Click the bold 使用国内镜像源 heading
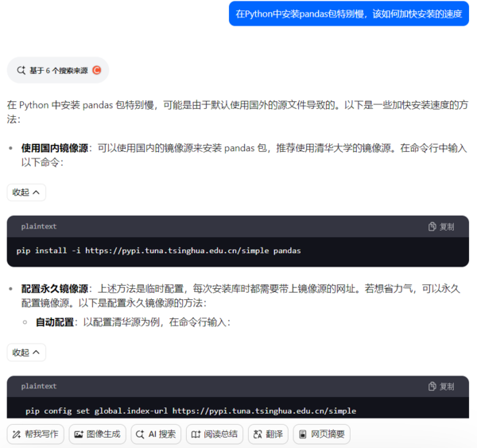Screen dimensions: 477x448 (54, 148)
